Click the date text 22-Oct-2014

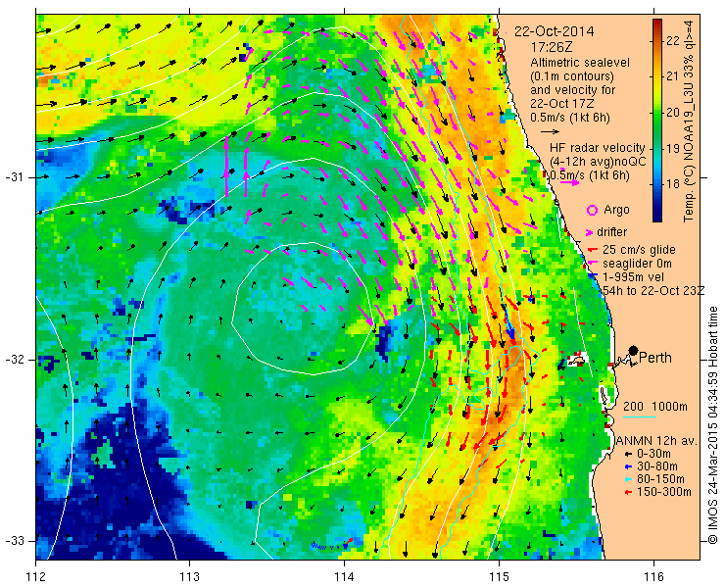click(x=555, y=31)
